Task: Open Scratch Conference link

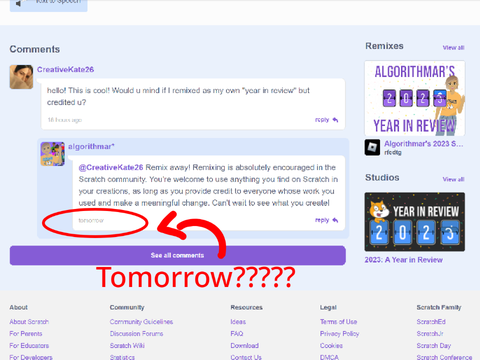Action: 444,357
